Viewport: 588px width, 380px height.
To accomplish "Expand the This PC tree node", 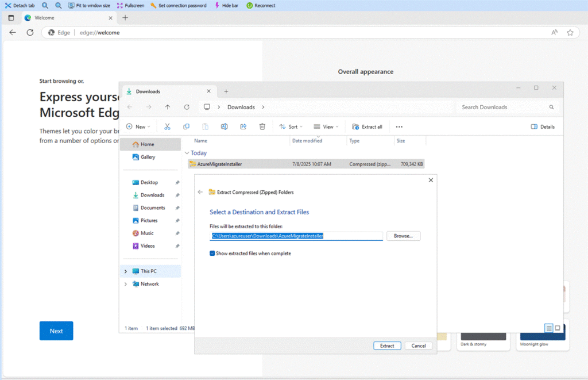I will tap(126, 271).
